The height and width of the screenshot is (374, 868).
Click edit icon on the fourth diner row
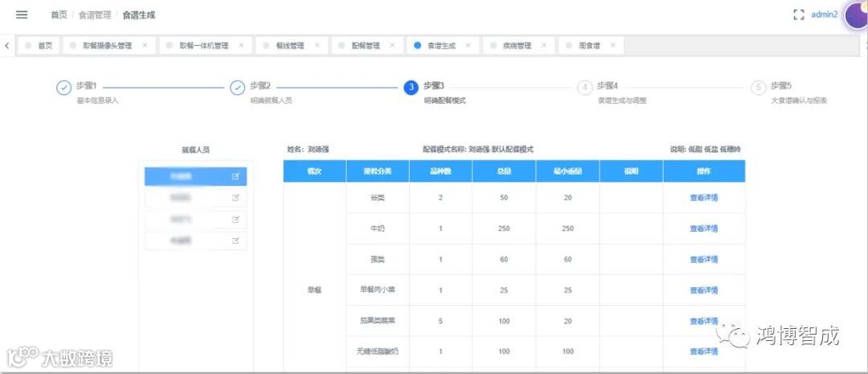[235, 240]
